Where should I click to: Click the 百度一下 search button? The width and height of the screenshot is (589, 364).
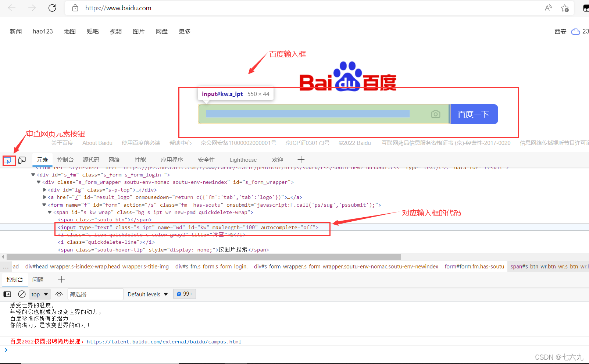point(474,114)
